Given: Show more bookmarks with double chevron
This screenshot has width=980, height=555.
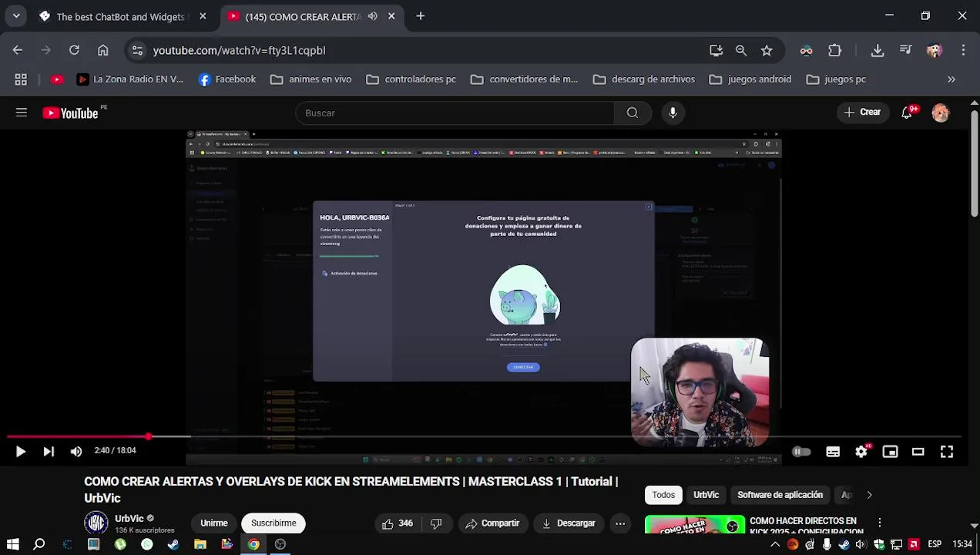Looking at the screenshot, I should [951, 79].
